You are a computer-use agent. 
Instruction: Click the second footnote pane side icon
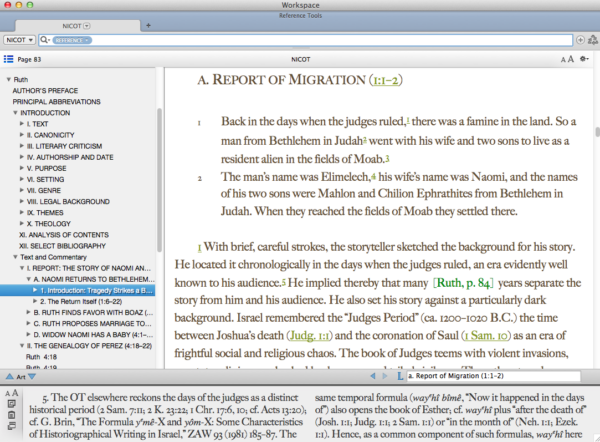pos(11,415)
